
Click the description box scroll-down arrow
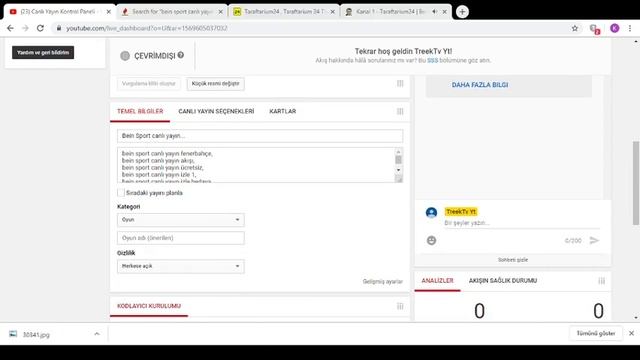point(398,170)
